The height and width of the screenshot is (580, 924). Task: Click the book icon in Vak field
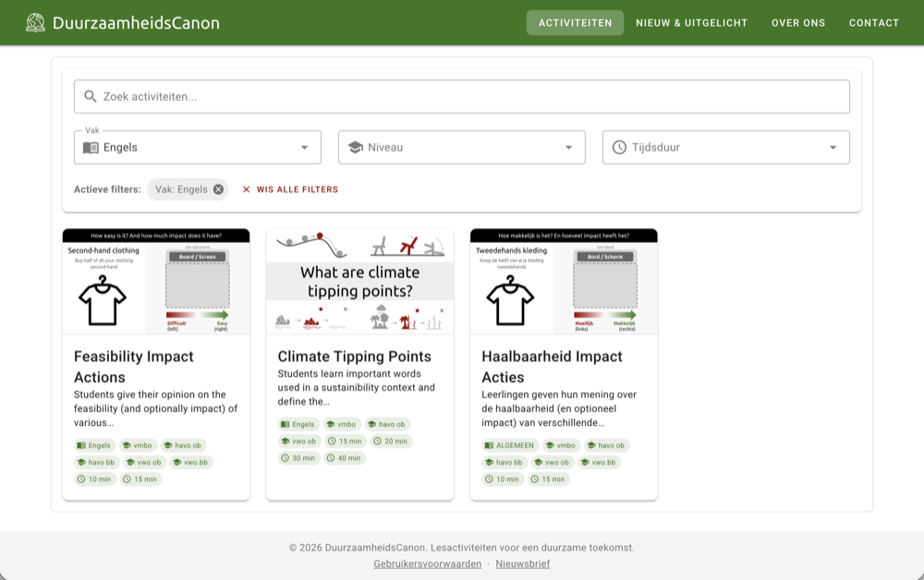pos(91,147)
